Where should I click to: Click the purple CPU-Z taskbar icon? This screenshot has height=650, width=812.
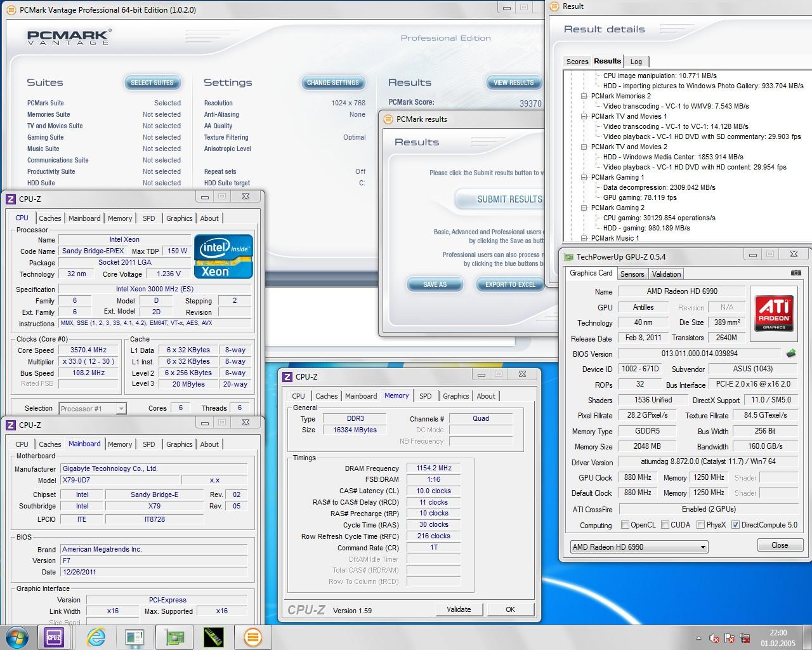pos(53,637)
